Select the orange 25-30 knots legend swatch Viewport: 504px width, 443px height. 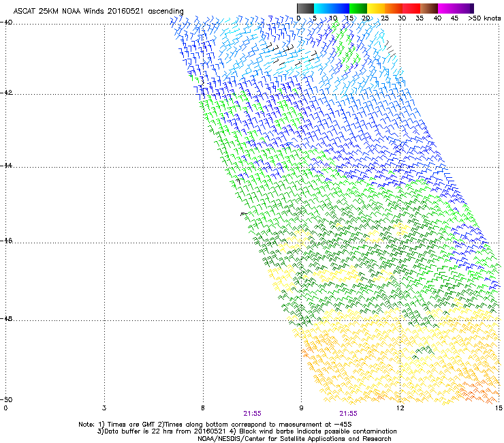(394, 8)
